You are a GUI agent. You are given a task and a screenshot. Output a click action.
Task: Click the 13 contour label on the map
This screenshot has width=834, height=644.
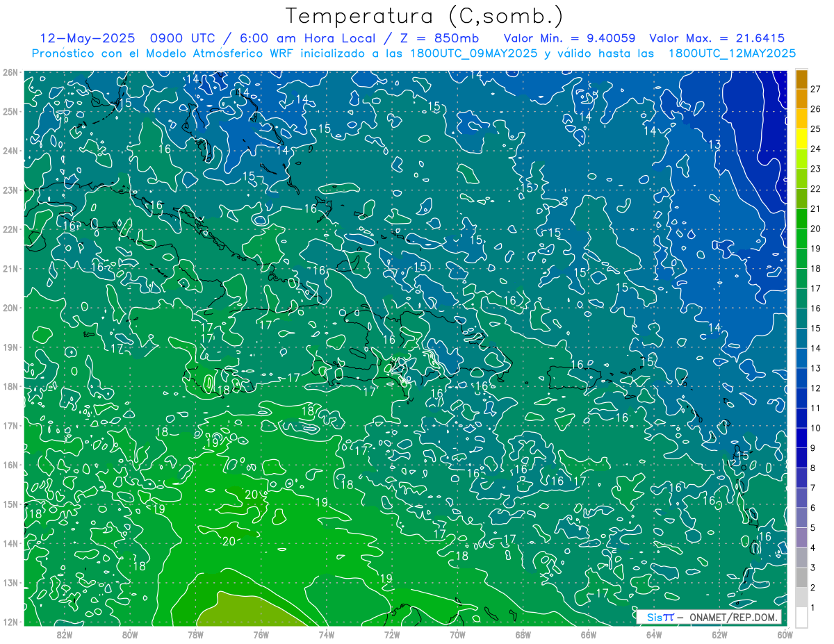(714, 145)
